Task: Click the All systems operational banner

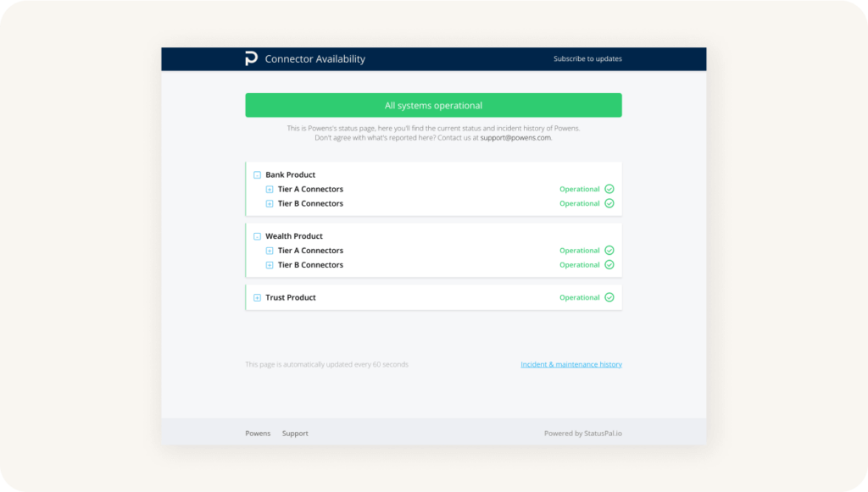Action: click(x=433, y=104)
